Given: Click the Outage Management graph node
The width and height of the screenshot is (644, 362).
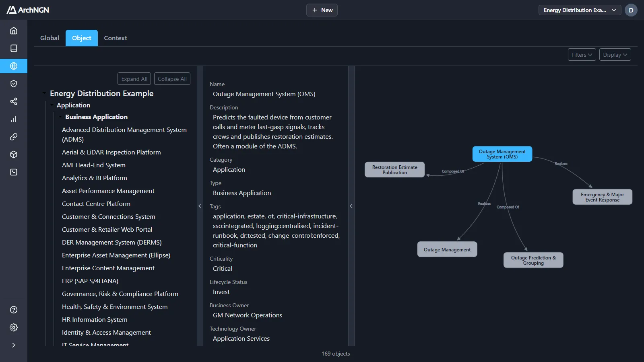Looking at the screenshot, I should pos(447,249).
